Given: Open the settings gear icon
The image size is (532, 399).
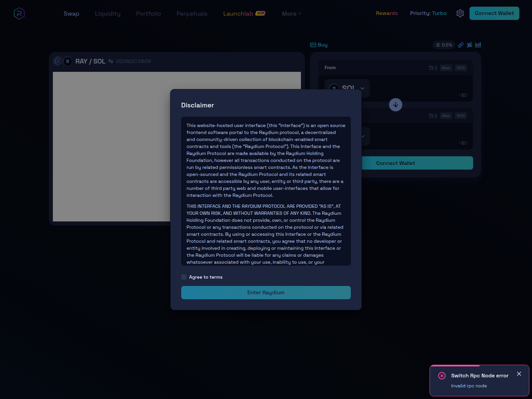Looking at the screenshot, I should pyautogui.click(x=460, y=13).
